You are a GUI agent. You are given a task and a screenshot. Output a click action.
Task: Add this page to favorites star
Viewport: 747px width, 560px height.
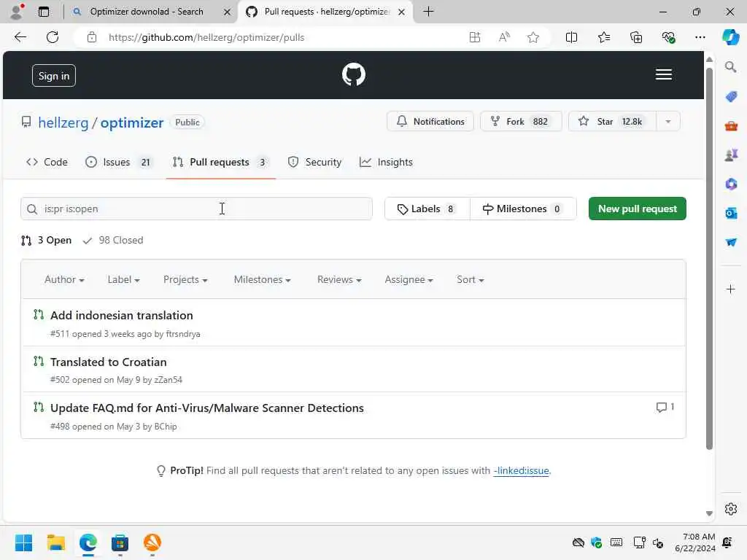pos(533,37)
